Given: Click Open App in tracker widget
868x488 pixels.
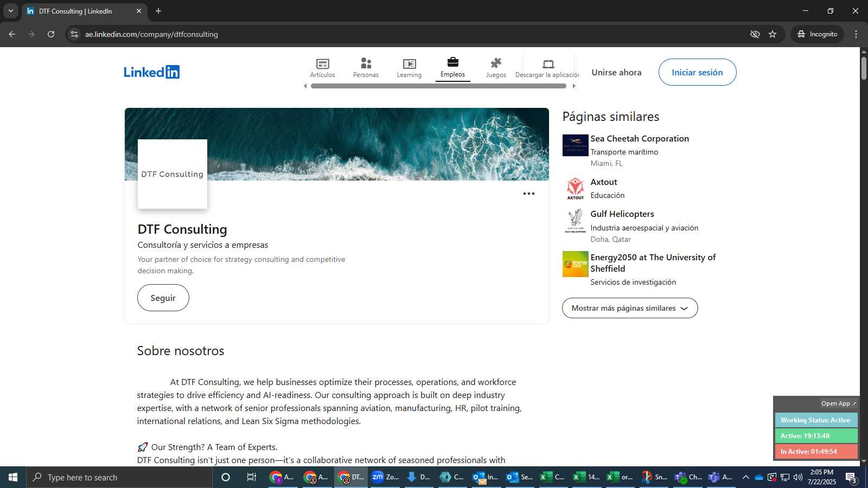Looking at the screenshot, I should pos(838,403).
